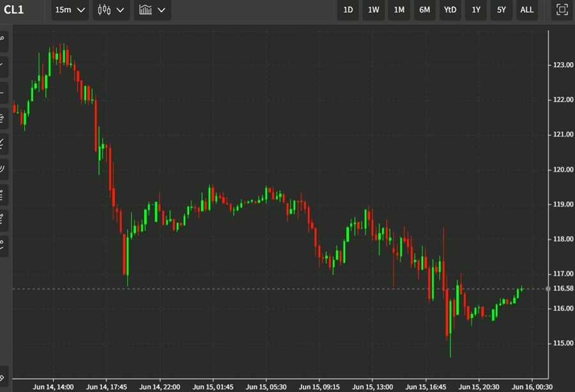The height and width of the screenshot is (392, 575).
Task: Click the Jun 15, 05:30 time label
Action: 266,387
